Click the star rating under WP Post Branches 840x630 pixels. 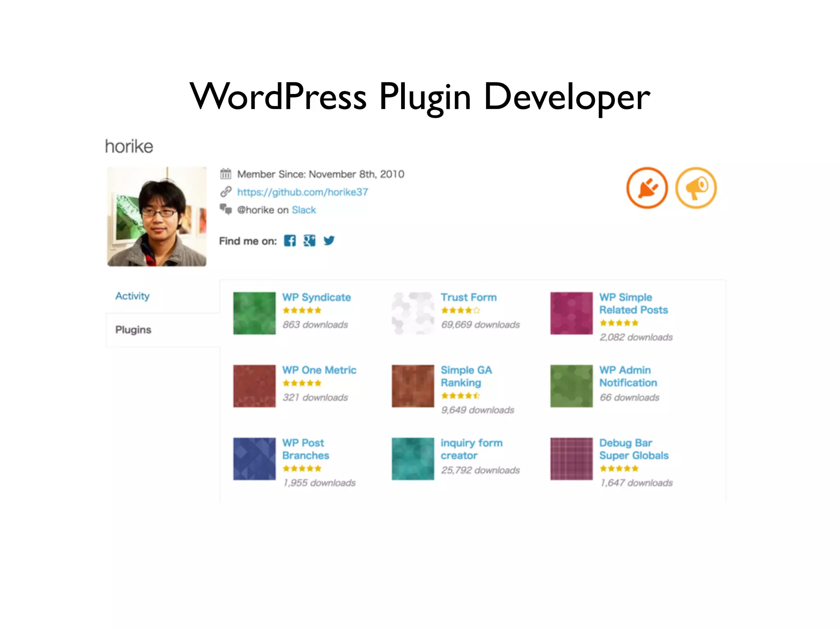302,468
